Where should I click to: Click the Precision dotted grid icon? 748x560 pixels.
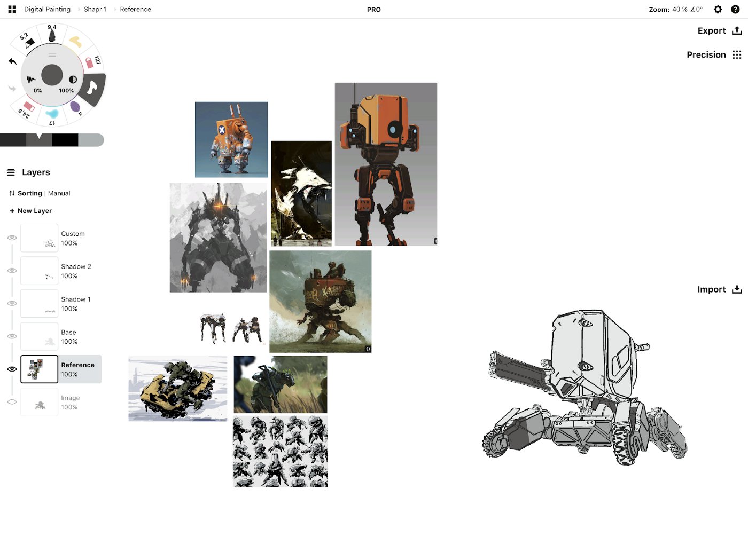737,54
